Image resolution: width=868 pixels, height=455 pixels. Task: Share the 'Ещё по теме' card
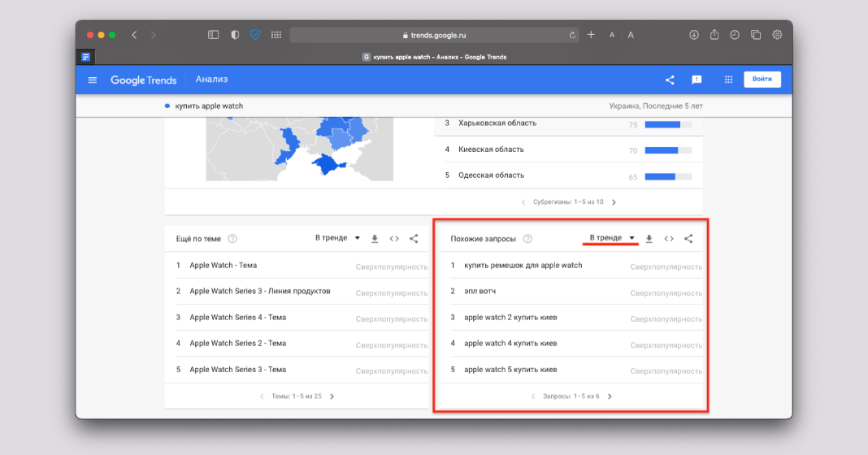tap(414, 239)
